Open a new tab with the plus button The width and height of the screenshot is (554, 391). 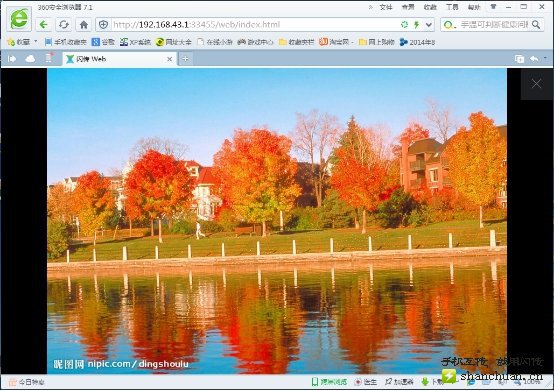(185, 59)
